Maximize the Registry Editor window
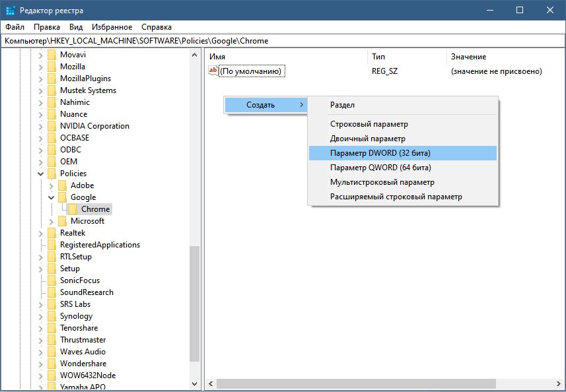The image size is (566, 392). tap(520, 10)
